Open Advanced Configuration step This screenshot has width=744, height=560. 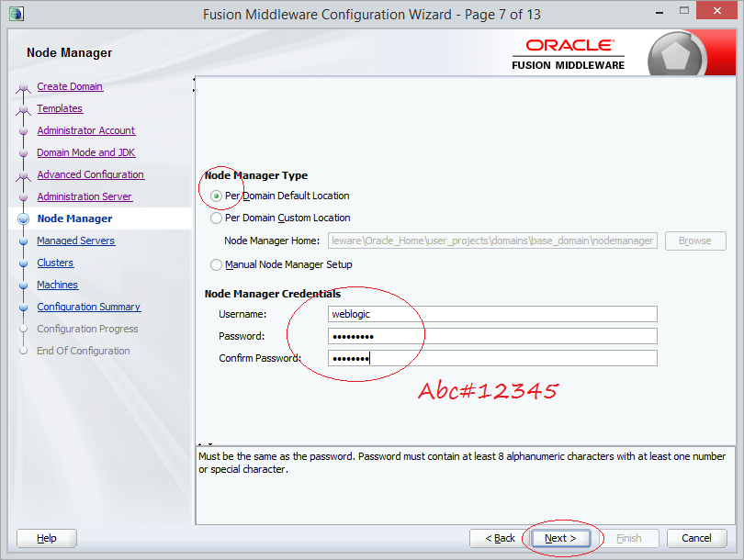(x=91, y=174)
